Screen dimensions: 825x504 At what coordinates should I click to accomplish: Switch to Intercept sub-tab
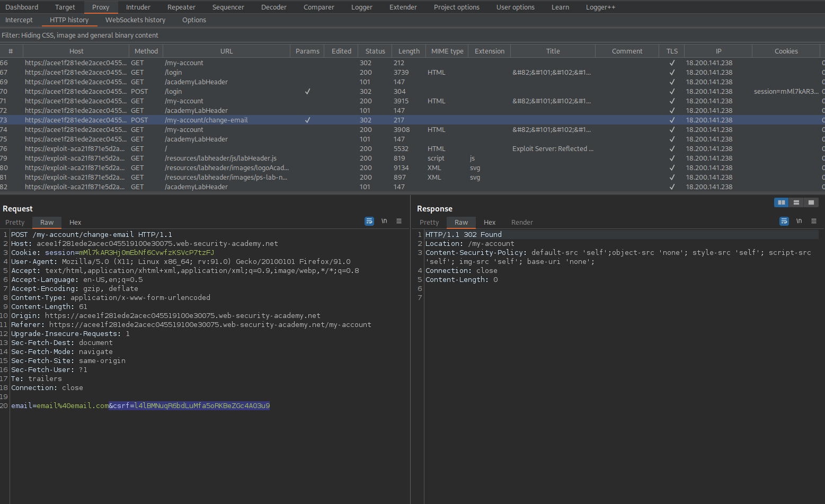(x=19, y=20)
